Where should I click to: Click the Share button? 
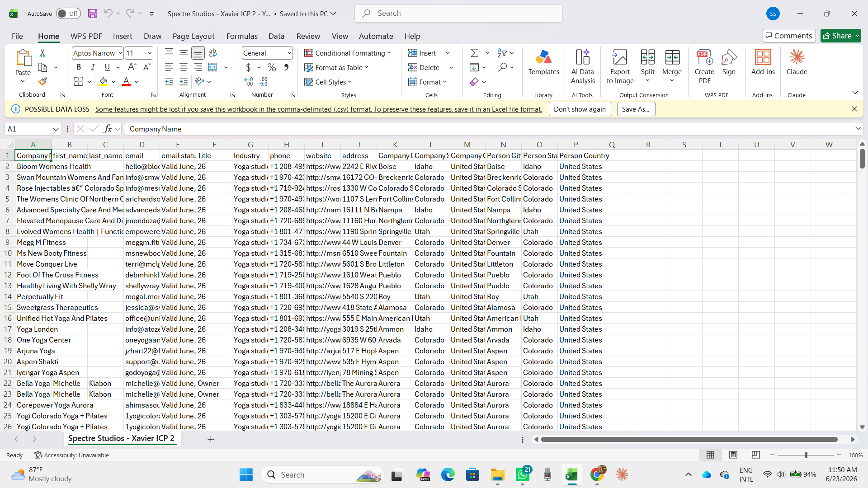click(x=840, y=36)
